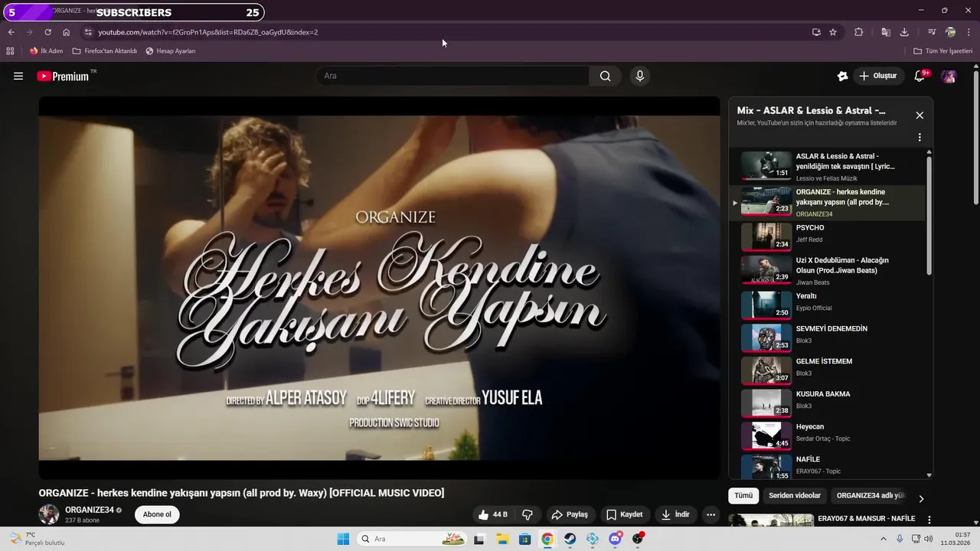
Task: Open the taskbar volume speaker icon
Action: pos(927,539)
